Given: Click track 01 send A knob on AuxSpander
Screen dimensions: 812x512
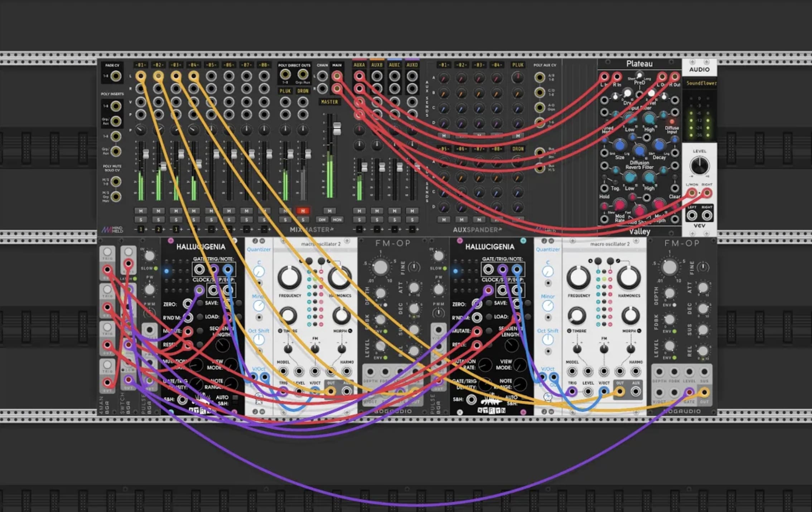Looking at the screenshot, I should point(444,78).
